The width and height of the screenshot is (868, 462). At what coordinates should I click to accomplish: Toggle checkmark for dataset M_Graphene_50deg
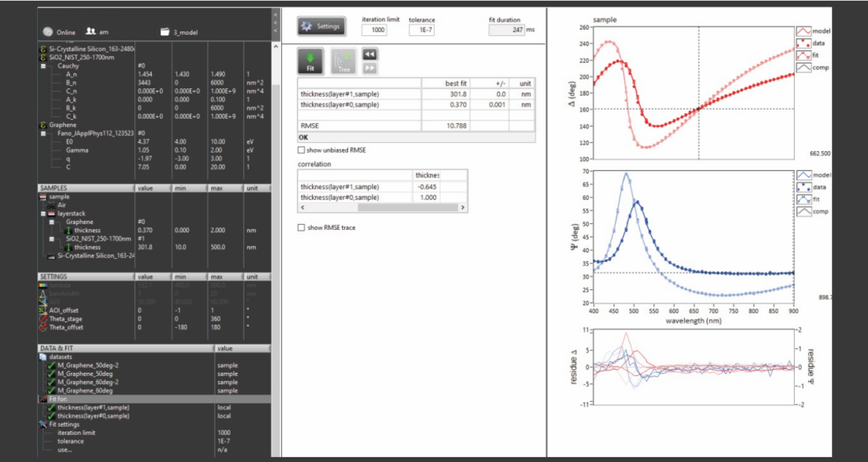(51, 374)
